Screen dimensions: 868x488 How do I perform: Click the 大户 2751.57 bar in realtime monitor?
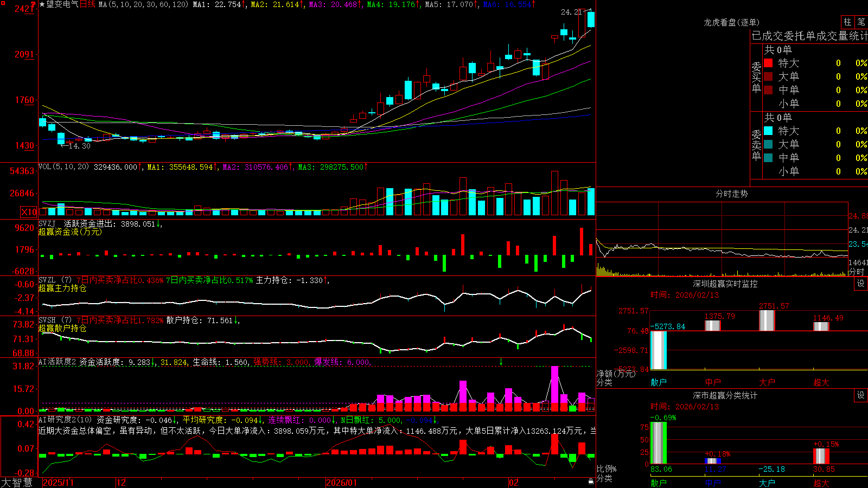767,320
